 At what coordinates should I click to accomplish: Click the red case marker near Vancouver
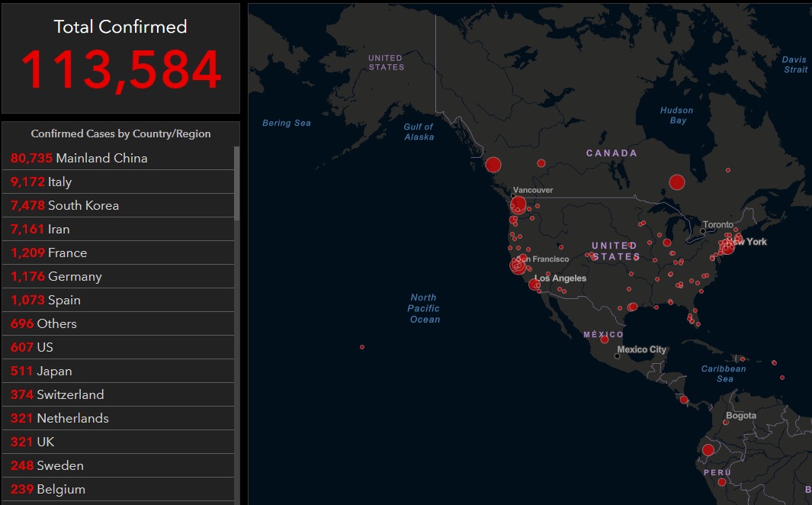(x=518, y=204)
